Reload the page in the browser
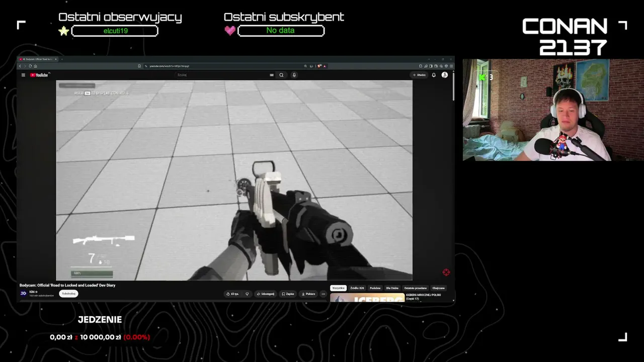This screenshot has height=362, width=644. [30, 66]
